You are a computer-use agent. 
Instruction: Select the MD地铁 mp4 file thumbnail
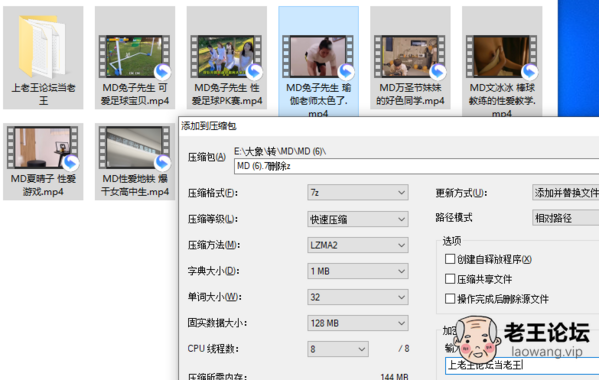click(x=134, y=148)
